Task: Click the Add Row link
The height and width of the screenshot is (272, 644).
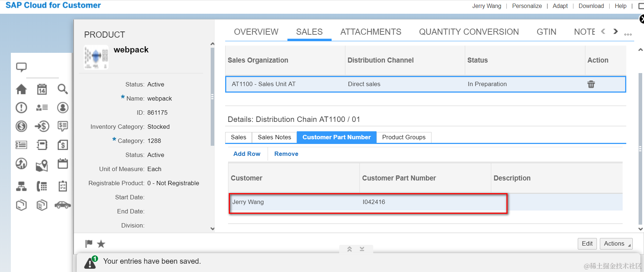Action: [247, 154]
